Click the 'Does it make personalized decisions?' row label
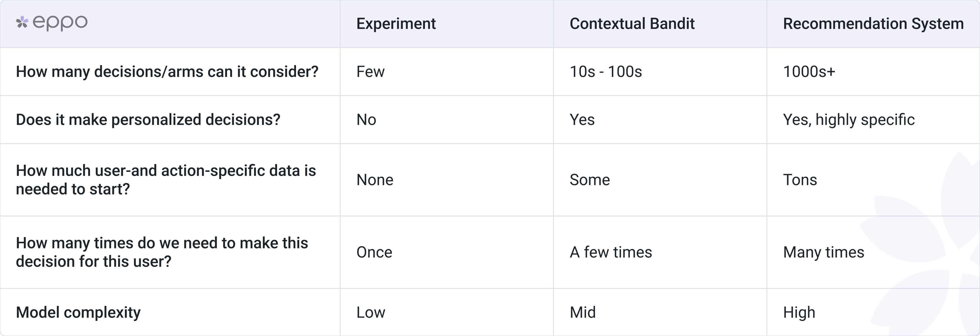 pyautogui.click(x=148, y=119)
